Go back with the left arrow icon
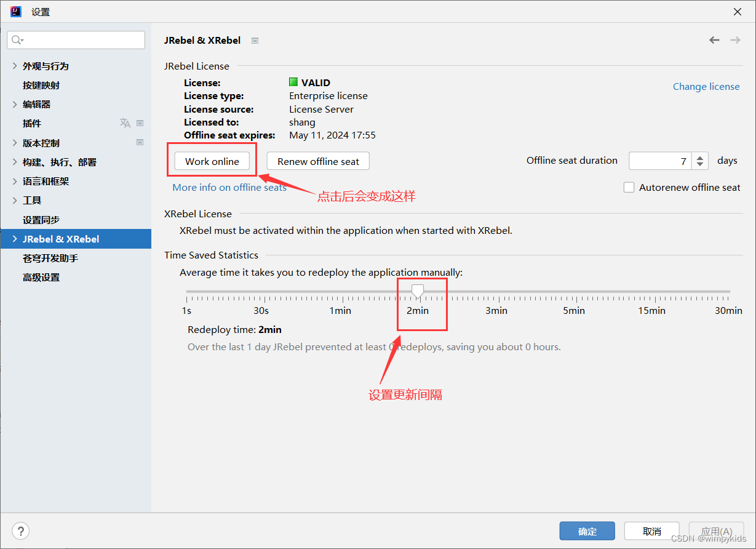The image size is (756, 549). (x=714, y=40)
